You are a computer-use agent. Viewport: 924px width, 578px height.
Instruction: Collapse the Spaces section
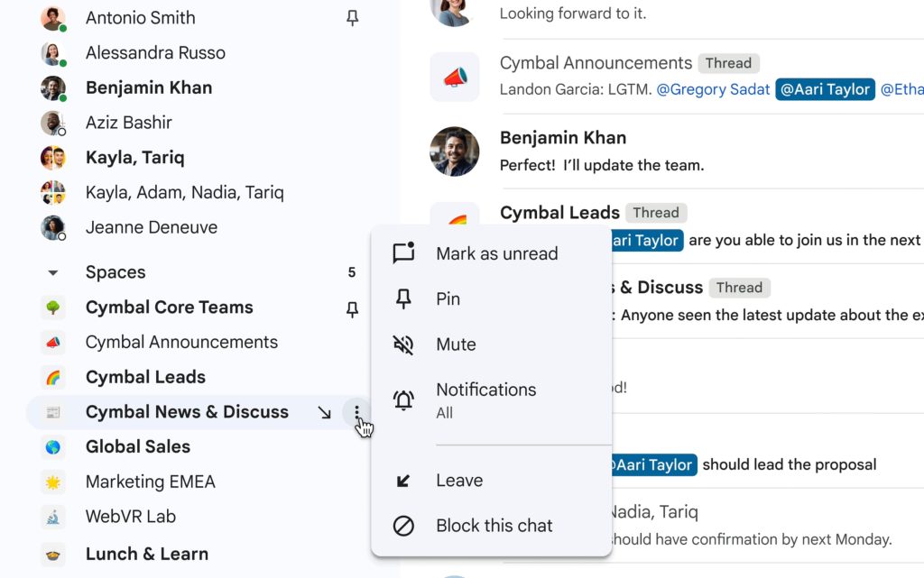pyautogui.click(x=53, y=272)
